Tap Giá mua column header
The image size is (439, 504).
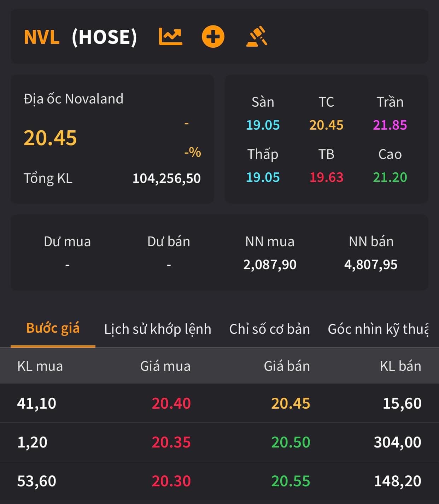click(165, 366)
